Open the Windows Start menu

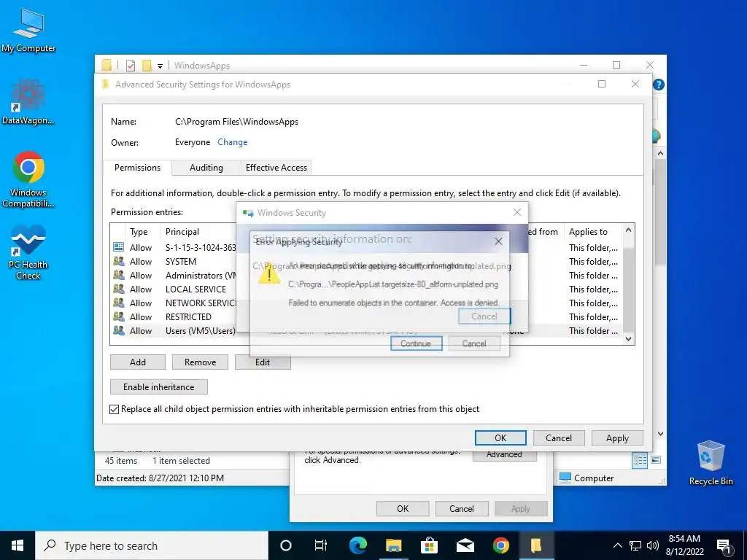coord(18,545)
